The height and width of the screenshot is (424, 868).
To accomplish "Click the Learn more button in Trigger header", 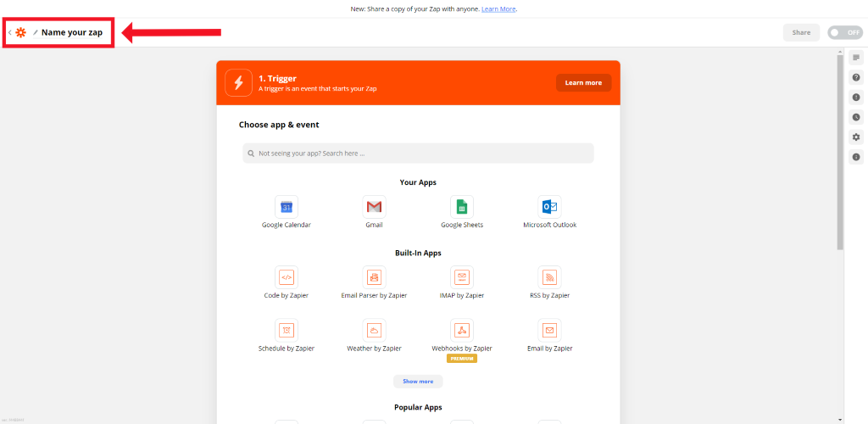I will (583, 82).
